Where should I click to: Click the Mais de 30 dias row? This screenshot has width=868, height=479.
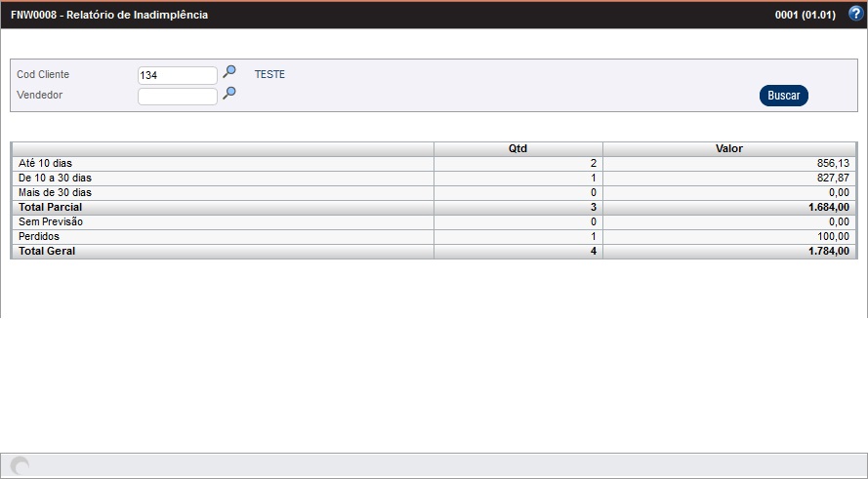click(x=55, y=193)
